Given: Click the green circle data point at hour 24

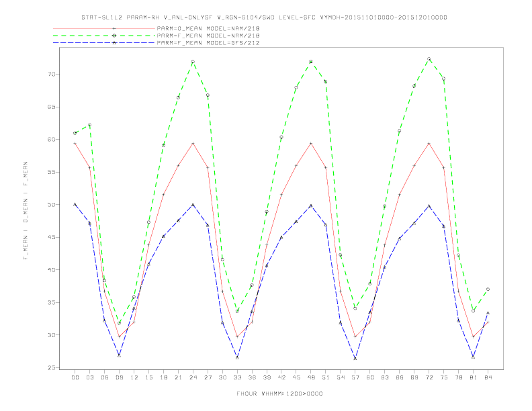Looking at the screenshot, I should tap(193, 62).
